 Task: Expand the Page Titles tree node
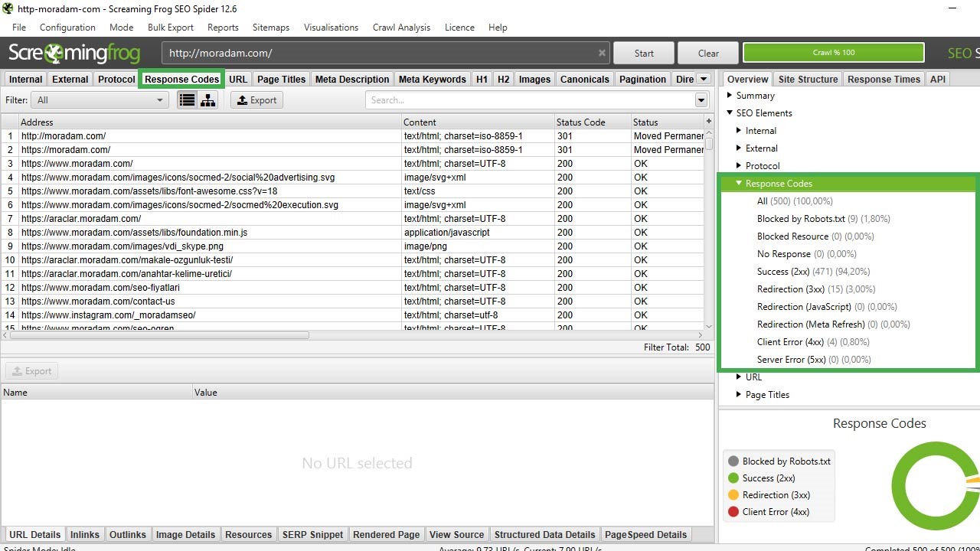point(739,395)
